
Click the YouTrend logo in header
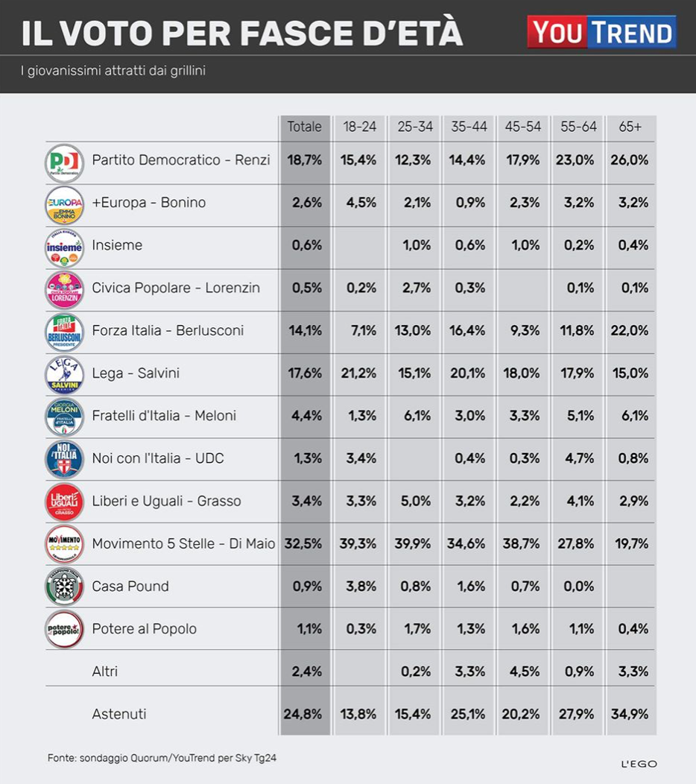pos(601,32)
